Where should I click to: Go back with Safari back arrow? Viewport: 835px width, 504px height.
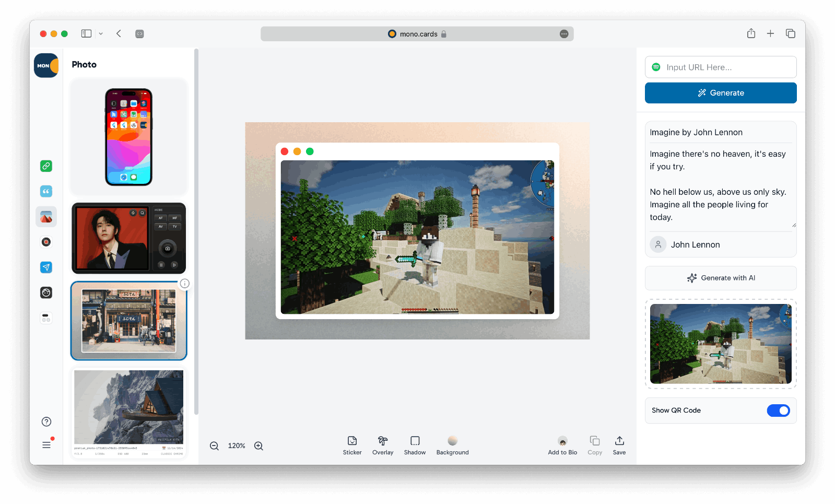point(119,33)
